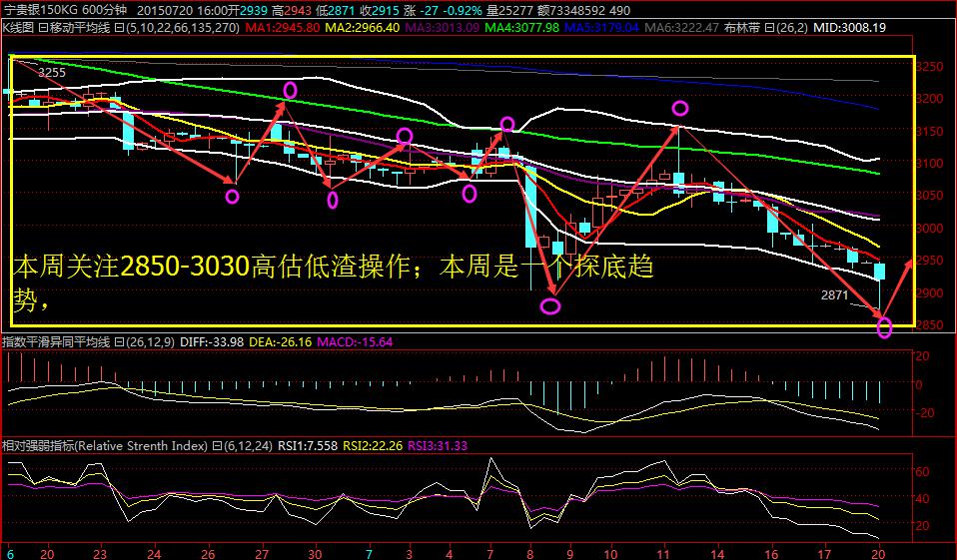The width and height of the screenshot is (957, 560).
Task: Click the 开2939 opening price in header
Action: tap(247, 10)
